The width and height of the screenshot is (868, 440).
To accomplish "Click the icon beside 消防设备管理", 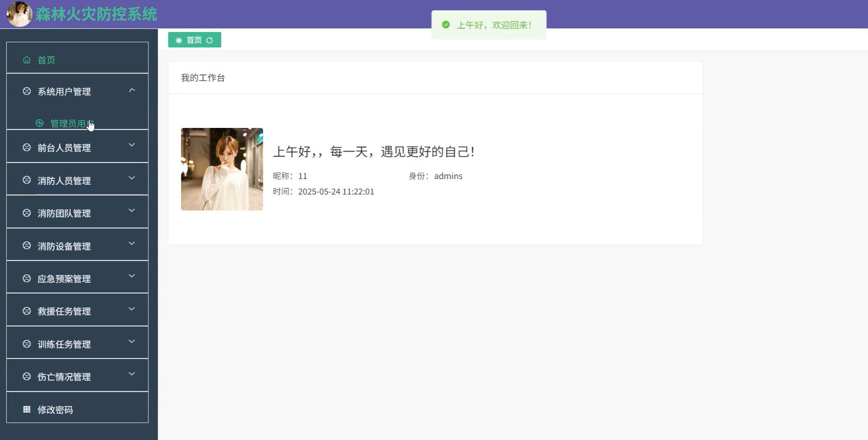I will [x=27, y=246].
